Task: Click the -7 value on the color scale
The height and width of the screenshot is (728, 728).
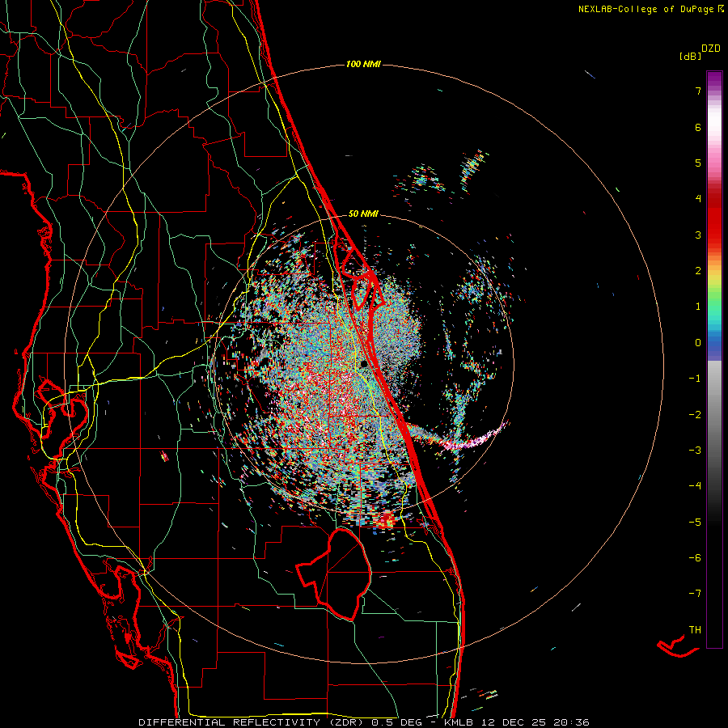Action: click(x=695, y=594)
